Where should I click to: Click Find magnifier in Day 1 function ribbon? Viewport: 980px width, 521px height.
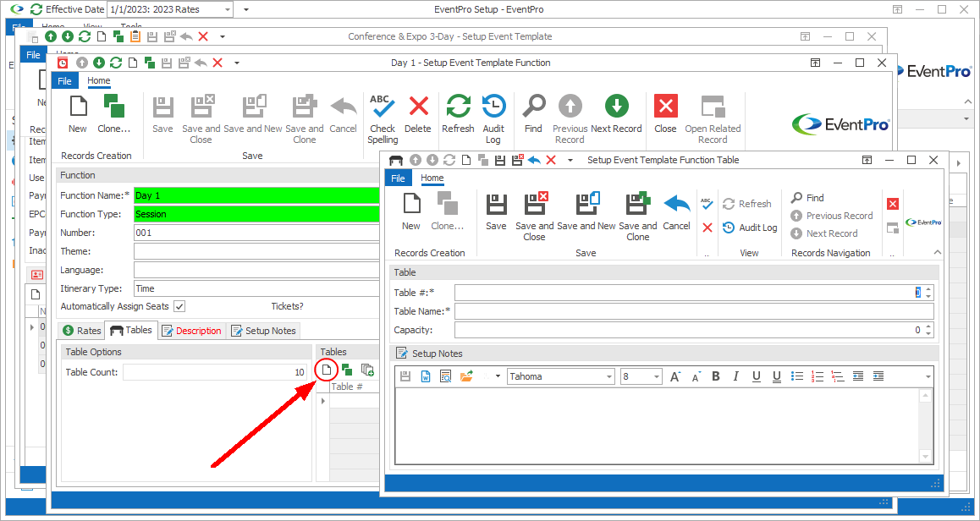pos(533,115)
